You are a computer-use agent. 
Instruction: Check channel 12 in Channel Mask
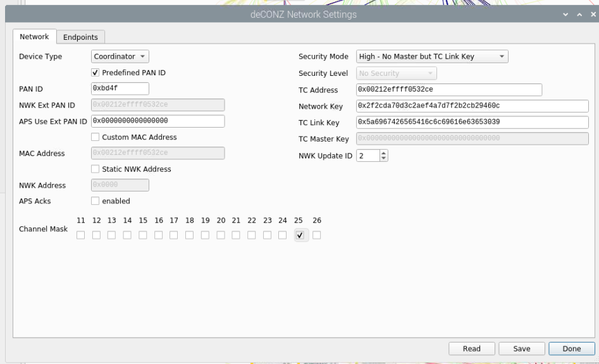(96, 236)
